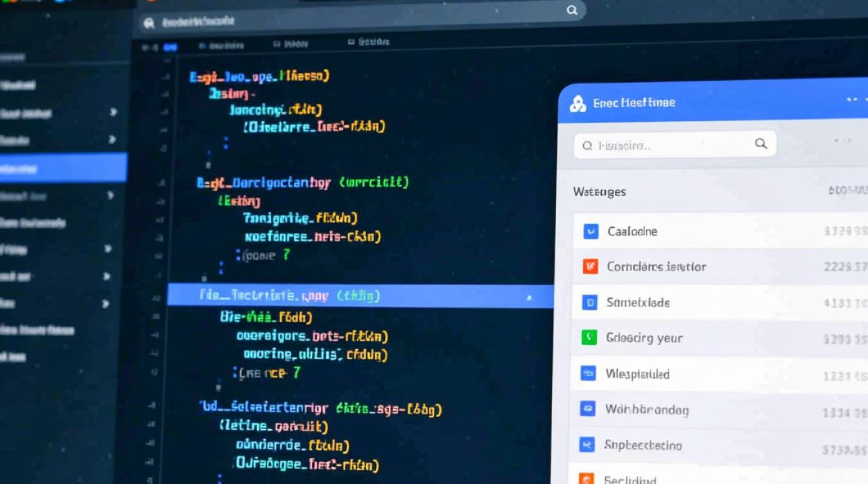
Task: Click the blue icon beside Snpbecdbeting
Action: click(586, 444)
